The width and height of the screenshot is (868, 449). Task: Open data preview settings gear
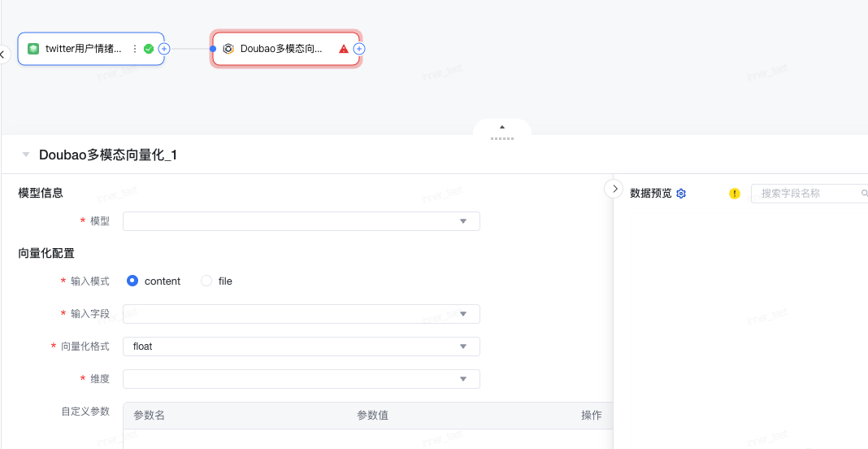click(x=681, y=194)
